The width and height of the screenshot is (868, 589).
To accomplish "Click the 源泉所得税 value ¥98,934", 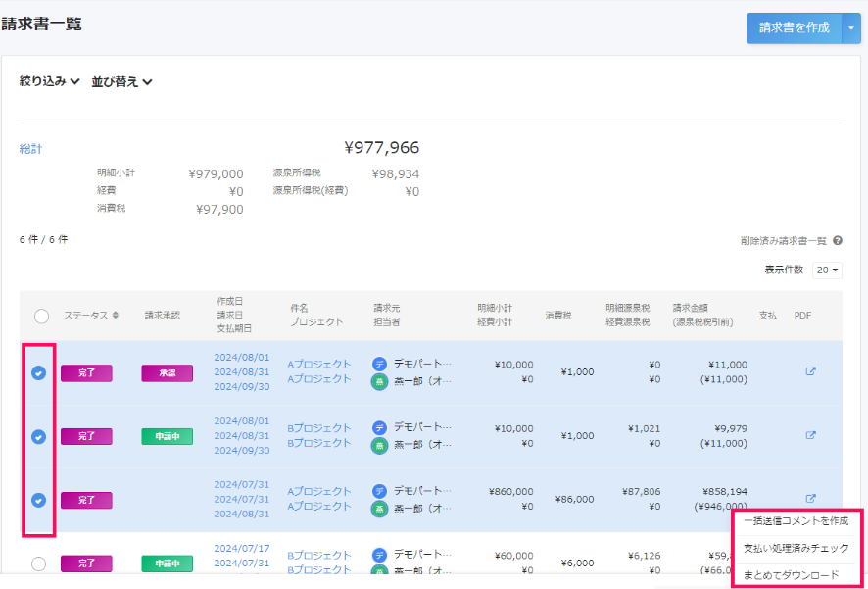I will pyautogui.click(x=395, y=173).
